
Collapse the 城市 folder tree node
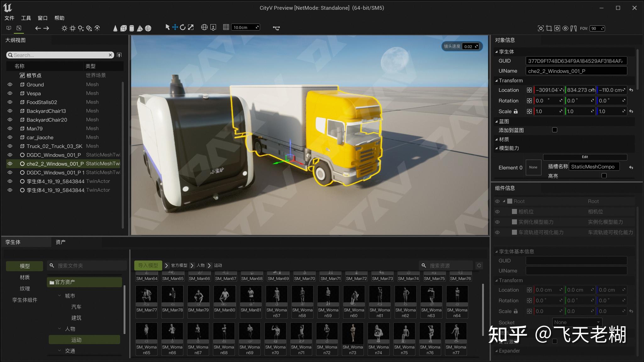click(60, 296)
